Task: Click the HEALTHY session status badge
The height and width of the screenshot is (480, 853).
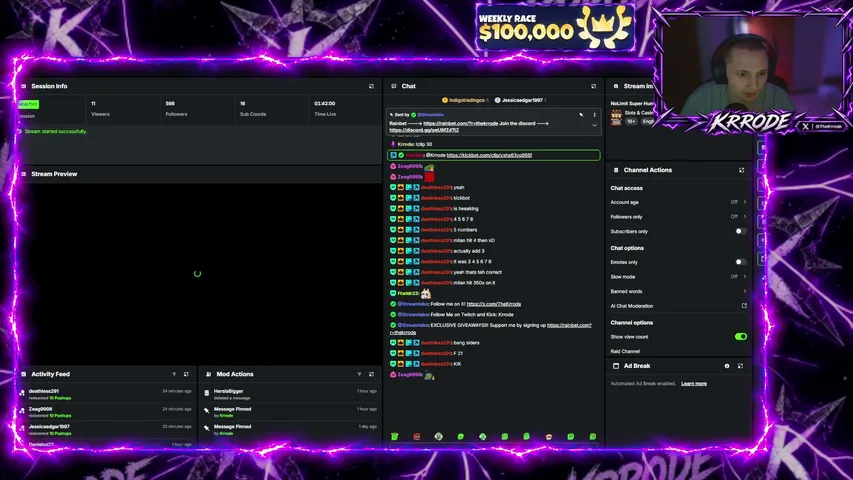Action: click(x=28, y=104)
